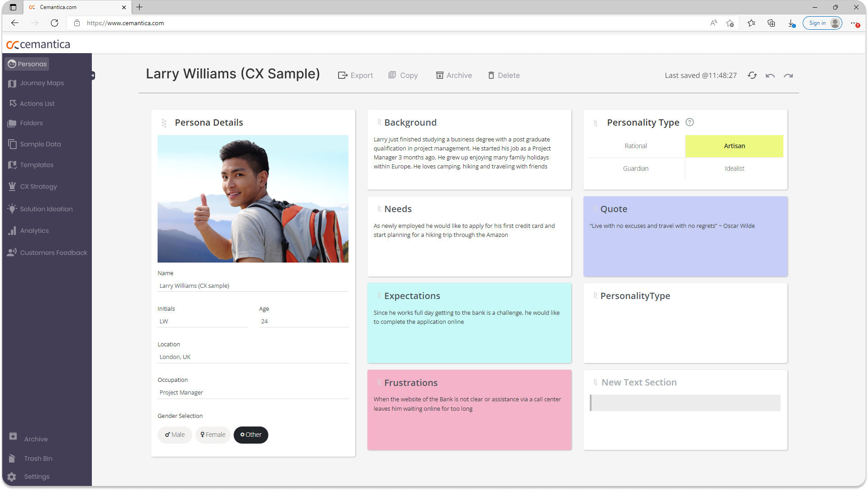The image size is (868, 490).
Task: Choose Other gender option
Action: coord(251,435)
